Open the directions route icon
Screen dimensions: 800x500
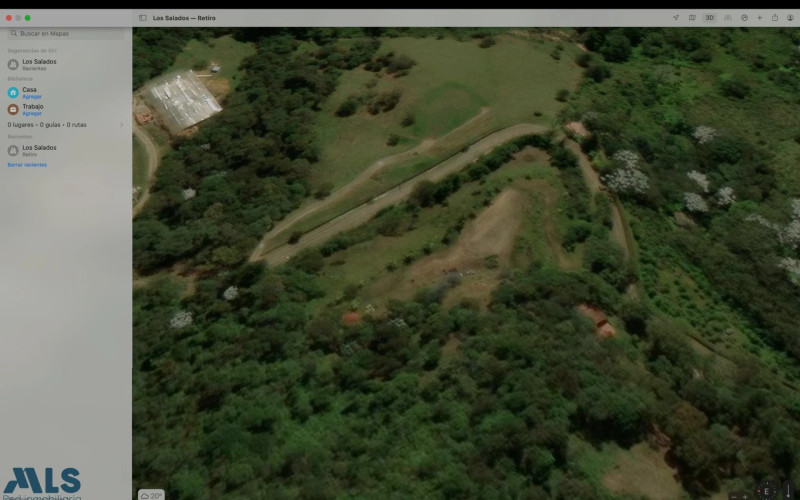(744, 17)
